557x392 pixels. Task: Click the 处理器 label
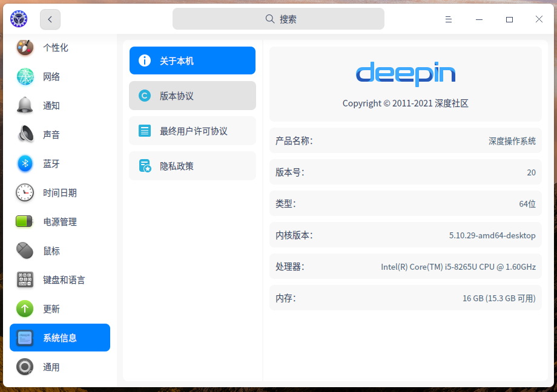290,267
